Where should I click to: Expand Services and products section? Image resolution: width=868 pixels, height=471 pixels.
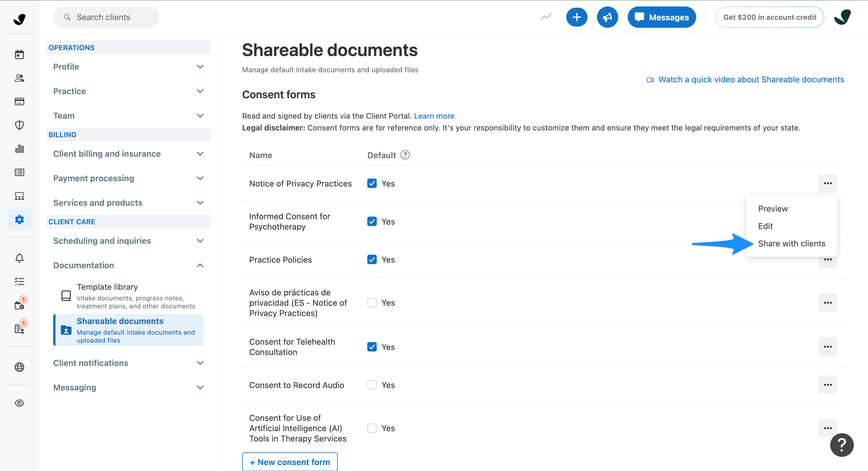[128, 202]
